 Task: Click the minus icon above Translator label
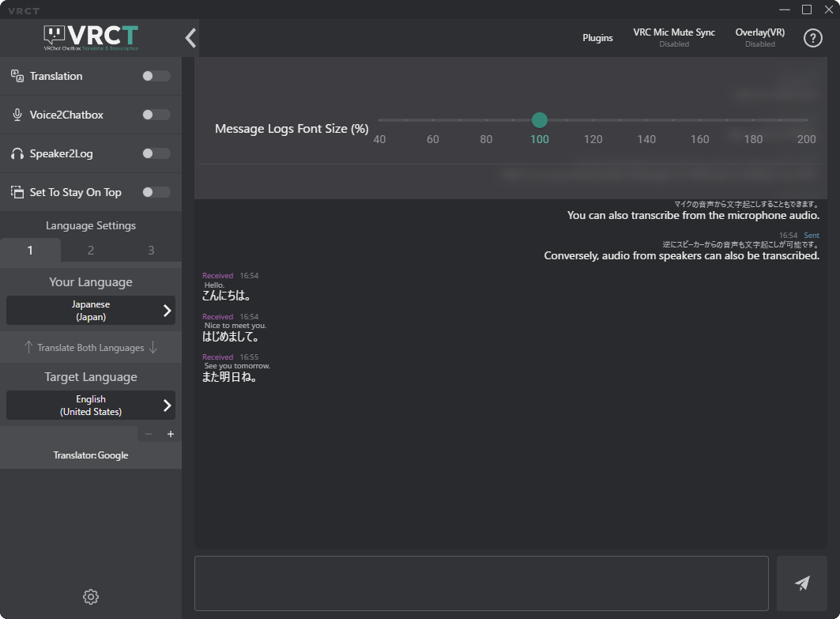(149, 434)
